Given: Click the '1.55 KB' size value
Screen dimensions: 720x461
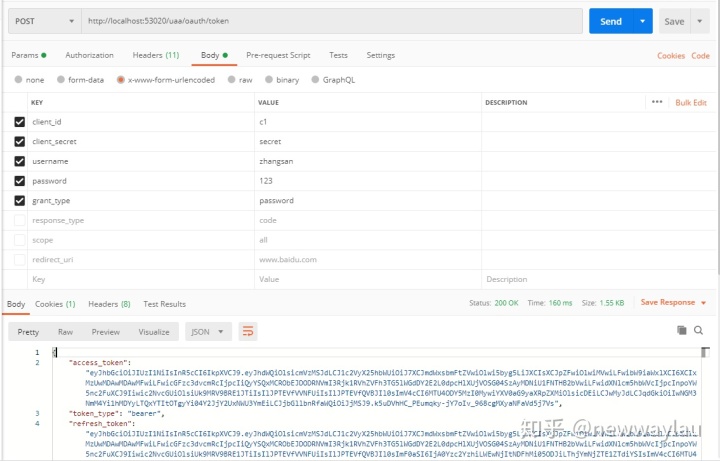Looking at the screenshot, I should click(612, 303).
